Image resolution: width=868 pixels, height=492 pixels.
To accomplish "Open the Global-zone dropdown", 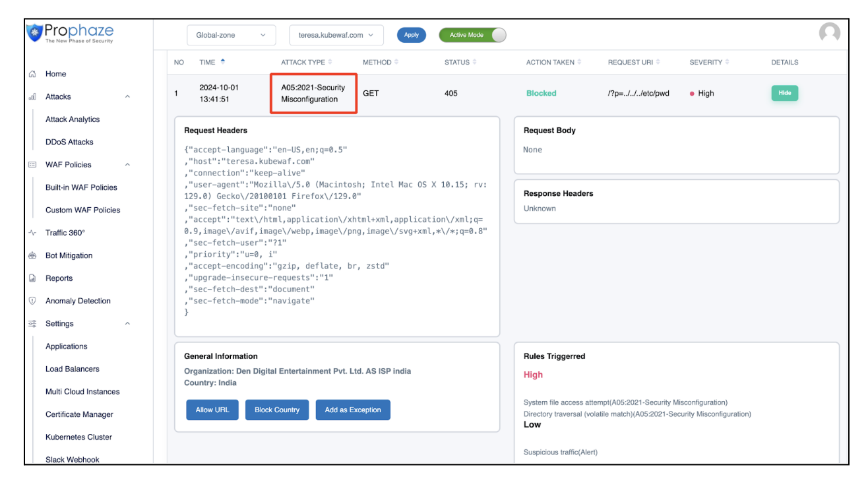I will 231,35.
